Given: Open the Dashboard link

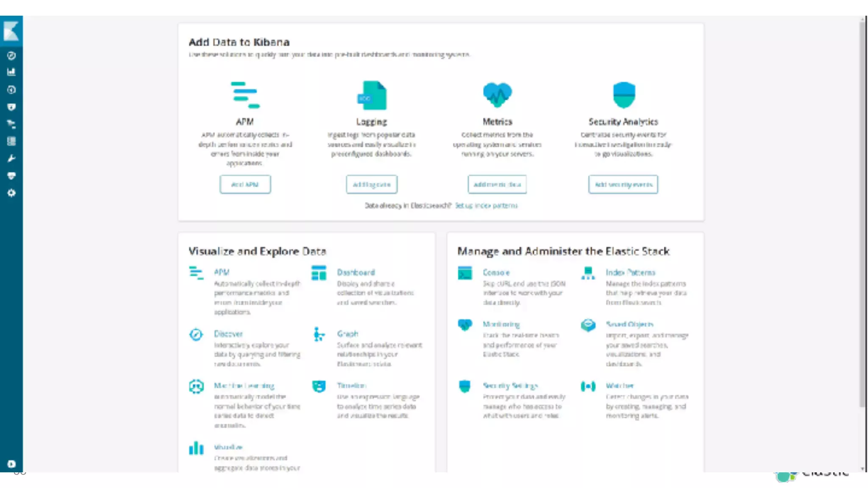Looking at the screenshot, I should click(x=356, y=272).
